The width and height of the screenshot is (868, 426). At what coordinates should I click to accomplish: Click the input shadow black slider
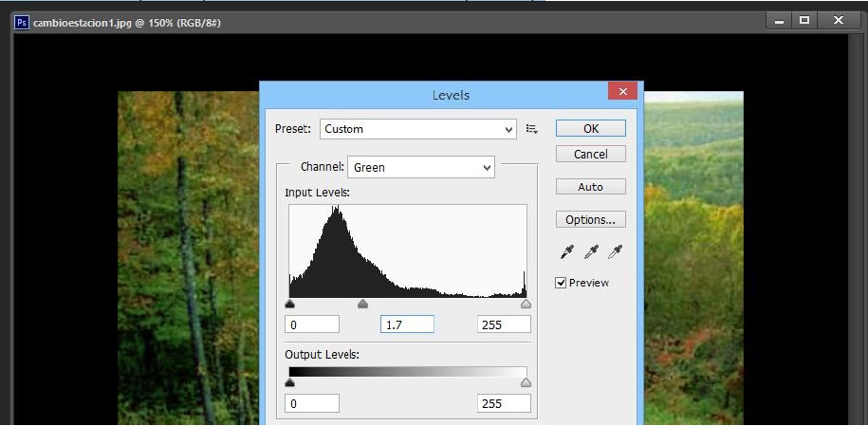click(x=289, y=305)
